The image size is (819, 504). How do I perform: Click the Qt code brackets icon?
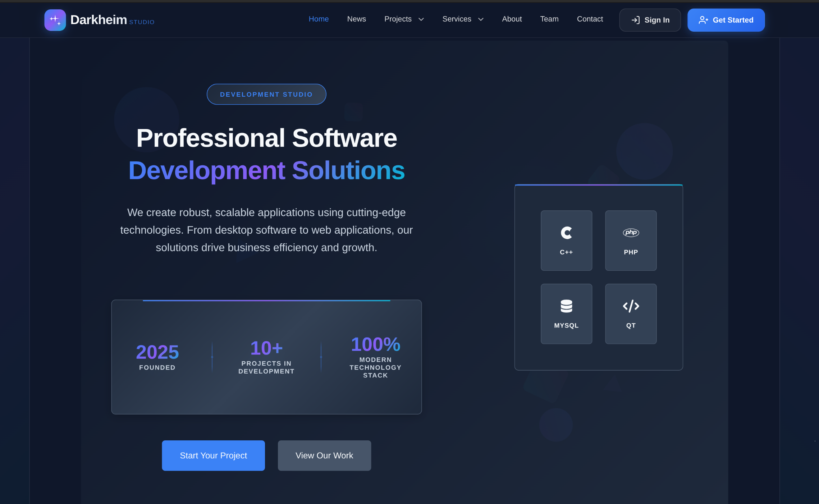click(x=631, y=306)
